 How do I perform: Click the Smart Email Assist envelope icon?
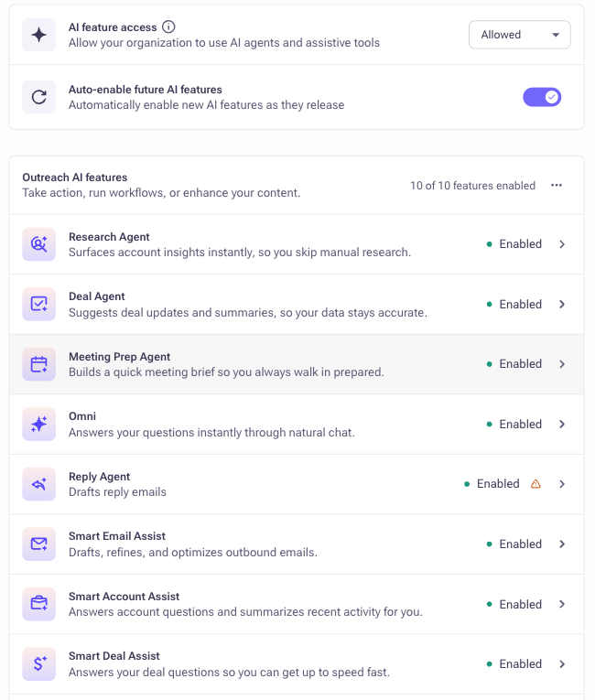(x=38, y=544)
